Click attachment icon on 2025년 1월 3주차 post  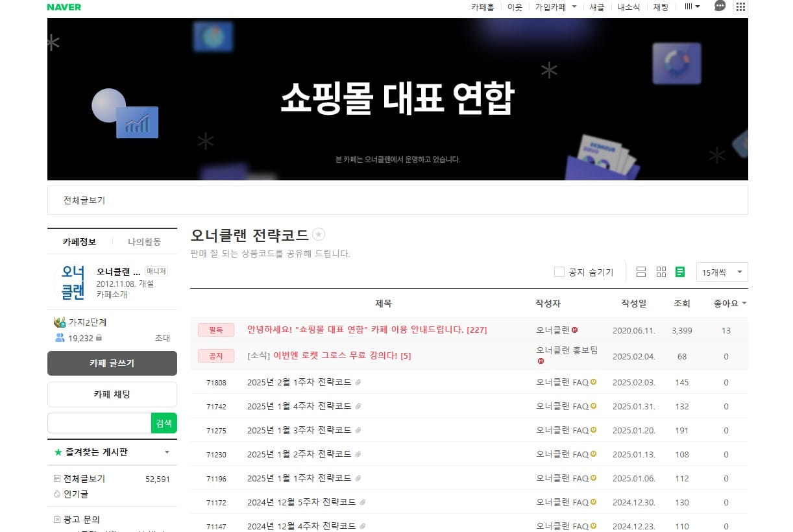[x=358, y=431]
